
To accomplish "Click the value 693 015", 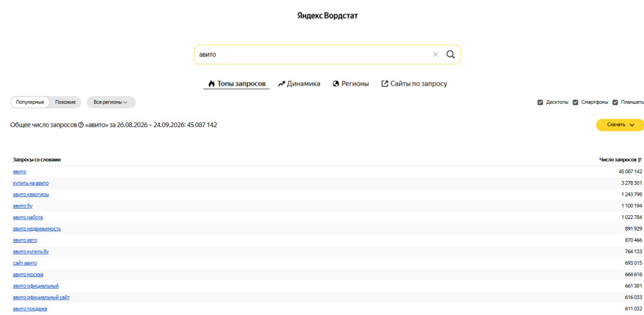I will tap(634, 263).
